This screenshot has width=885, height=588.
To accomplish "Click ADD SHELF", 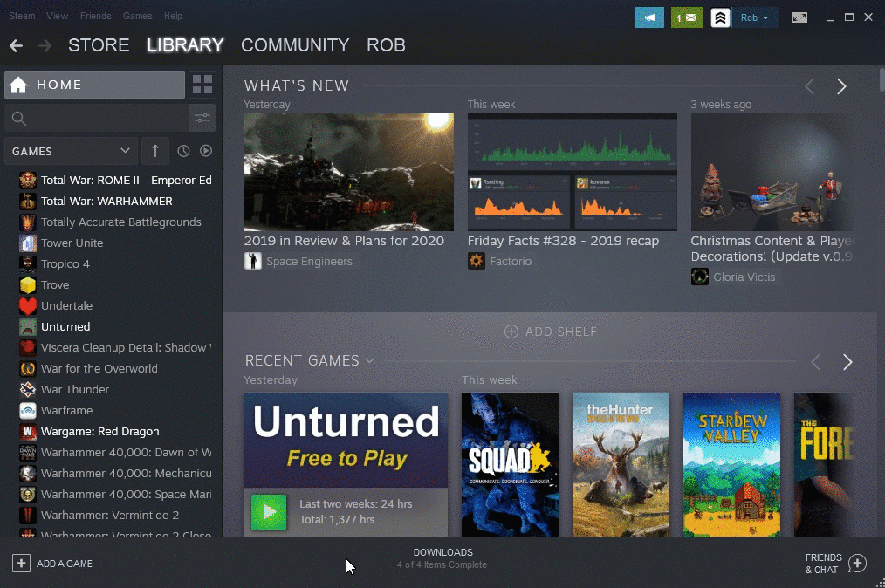I will (551, 332).
